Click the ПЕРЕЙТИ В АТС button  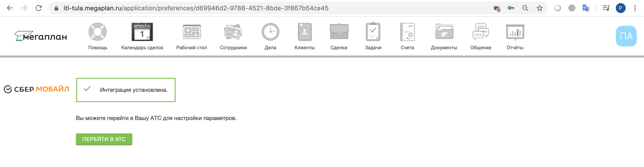[104, 139]
